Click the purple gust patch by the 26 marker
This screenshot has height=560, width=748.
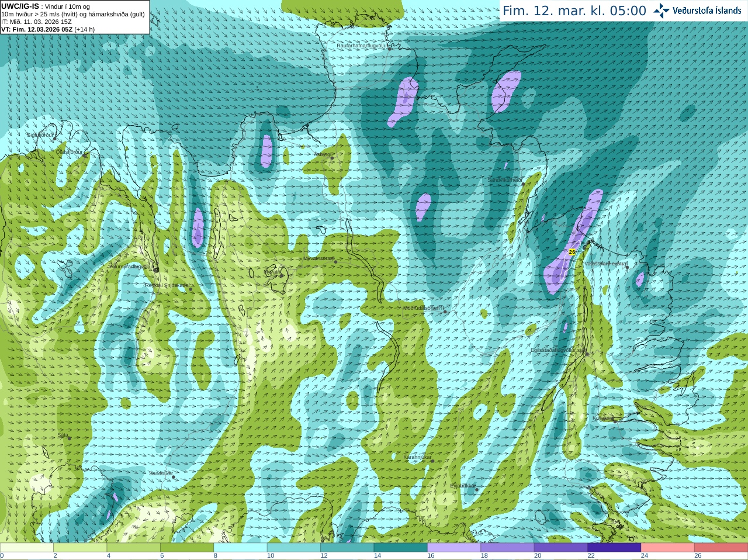point(573,241)
